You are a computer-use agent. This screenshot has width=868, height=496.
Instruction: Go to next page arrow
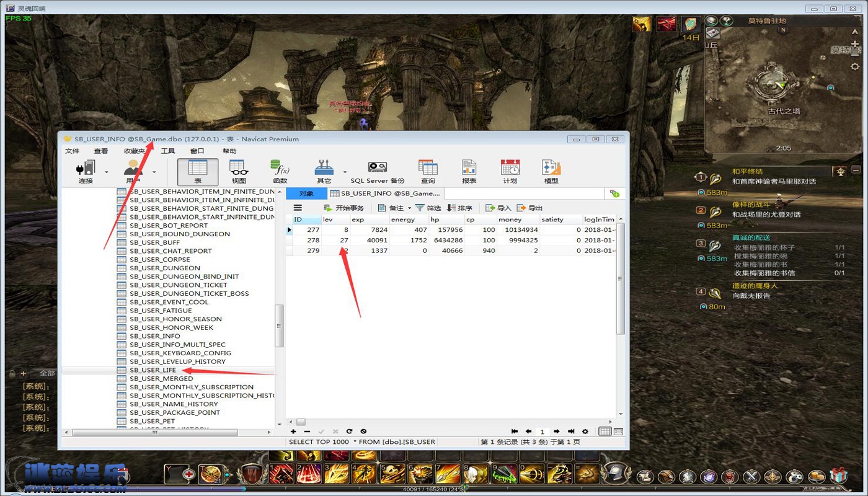pos(557,432)
